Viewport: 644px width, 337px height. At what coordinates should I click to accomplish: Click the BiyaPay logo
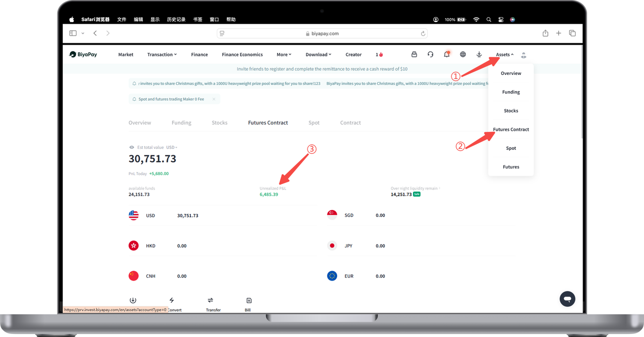[84, 54]
